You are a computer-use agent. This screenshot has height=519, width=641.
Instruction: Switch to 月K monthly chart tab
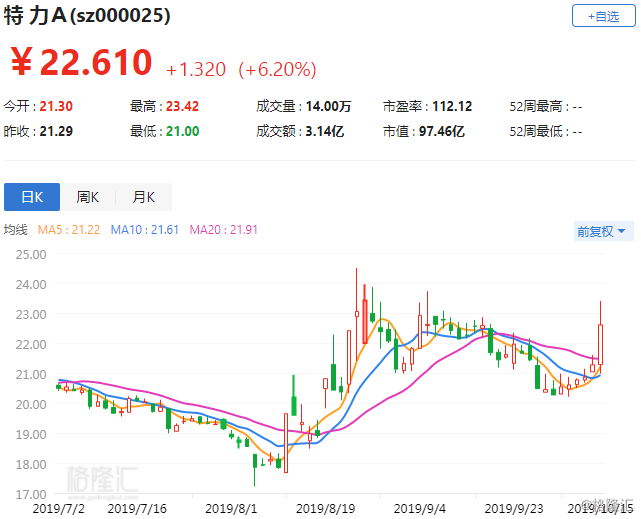144,197
